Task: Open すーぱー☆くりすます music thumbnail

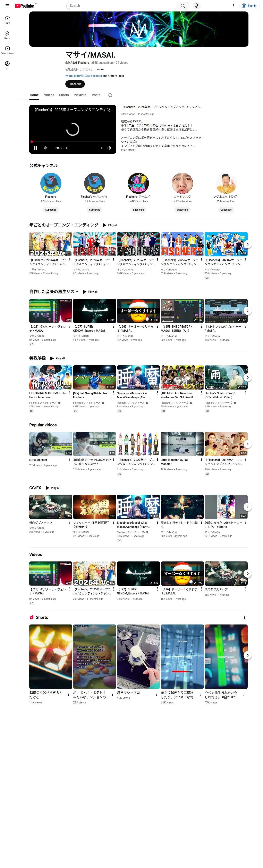Action: pos(138,311)
